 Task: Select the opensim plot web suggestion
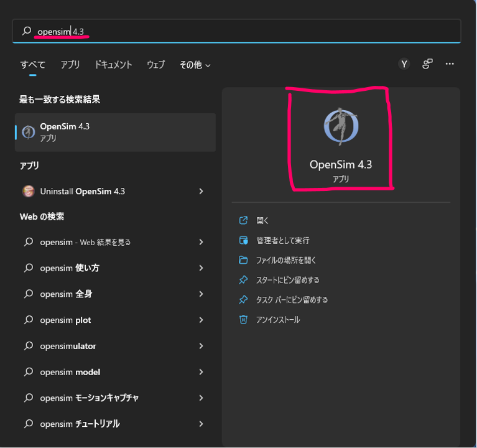coord(115,320)
